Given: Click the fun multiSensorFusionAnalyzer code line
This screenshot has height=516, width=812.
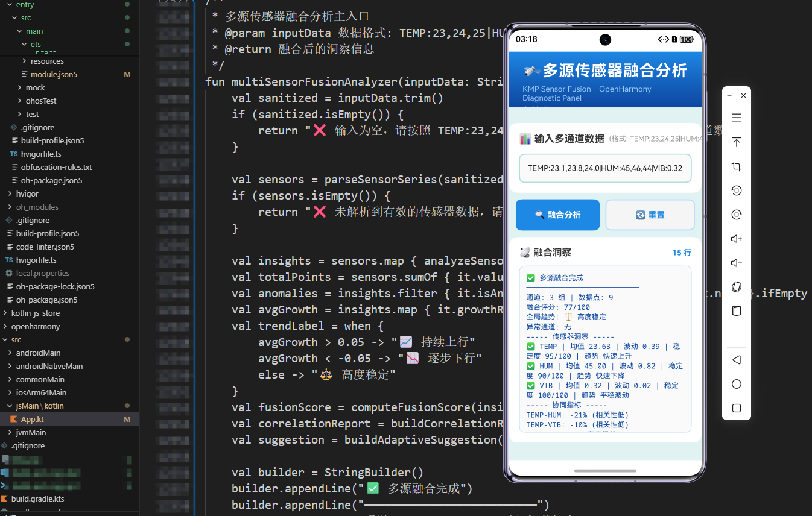Looking at the screenshot, I should [x=355, y=81].
